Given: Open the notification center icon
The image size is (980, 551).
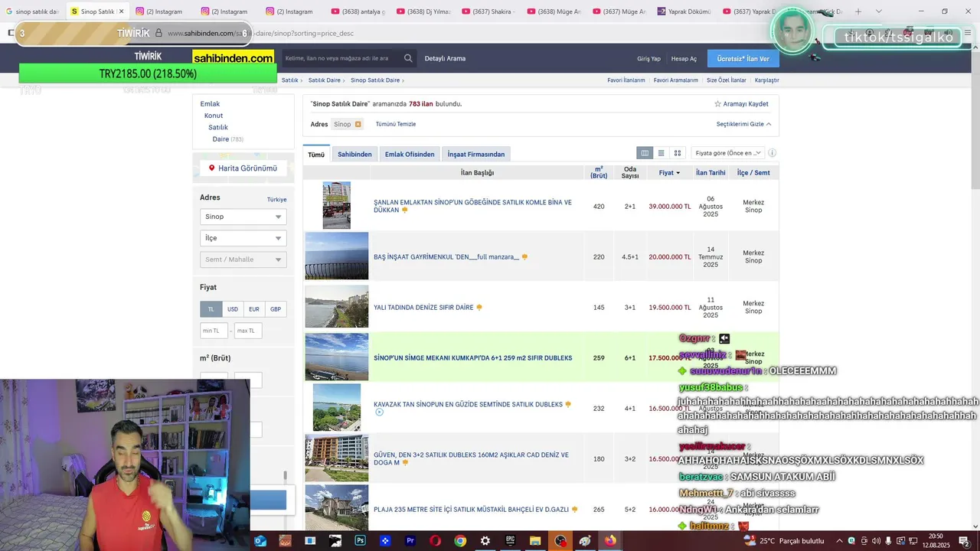Looking at the screenshot, I should click(964, 541).
